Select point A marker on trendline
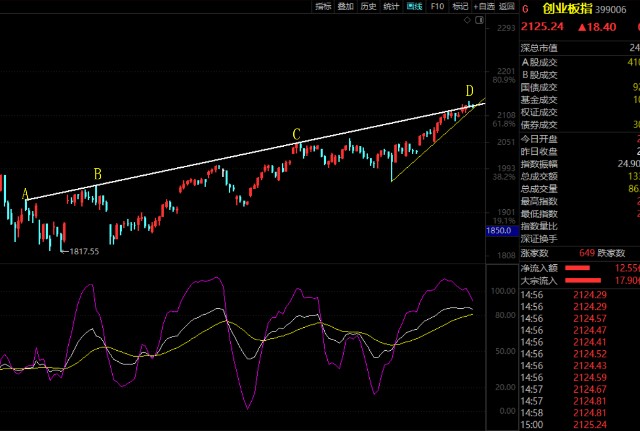The width and height of the screenshot is (640, 431). pos(25,192)
